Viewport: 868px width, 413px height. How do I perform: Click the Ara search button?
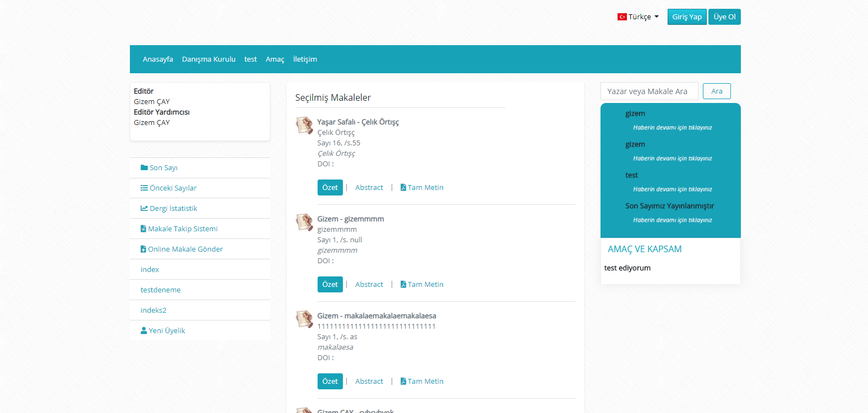click(x=717, y=91)
